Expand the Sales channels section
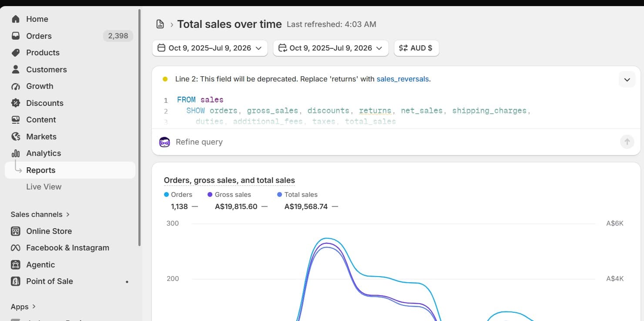 click(x=40, y=214)
